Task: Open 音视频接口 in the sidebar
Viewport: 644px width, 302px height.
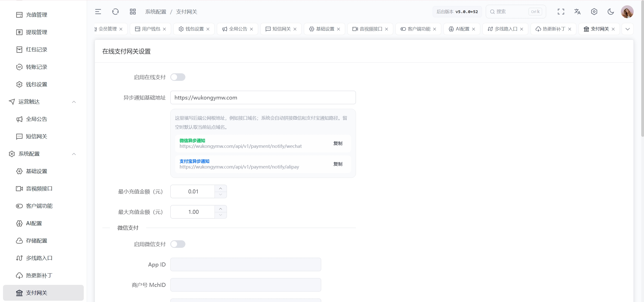Action: point(43,189)
